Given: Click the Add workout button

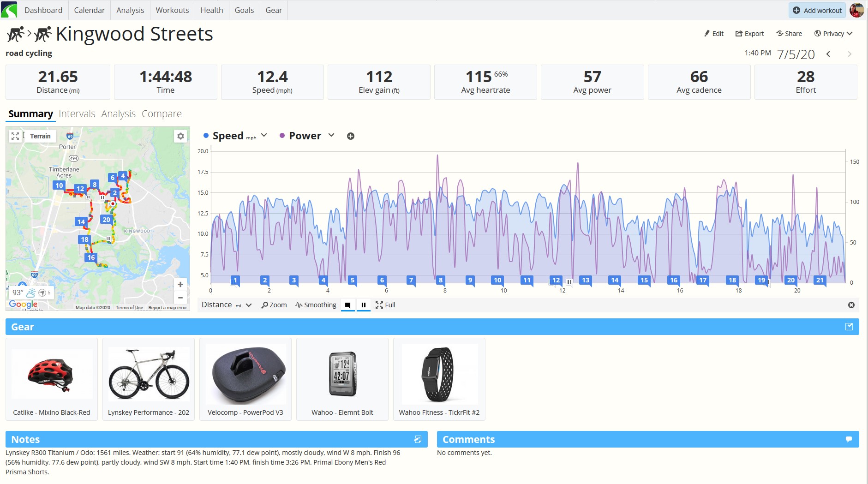Looking at the screenshot, I should click(x=817, y=10).
